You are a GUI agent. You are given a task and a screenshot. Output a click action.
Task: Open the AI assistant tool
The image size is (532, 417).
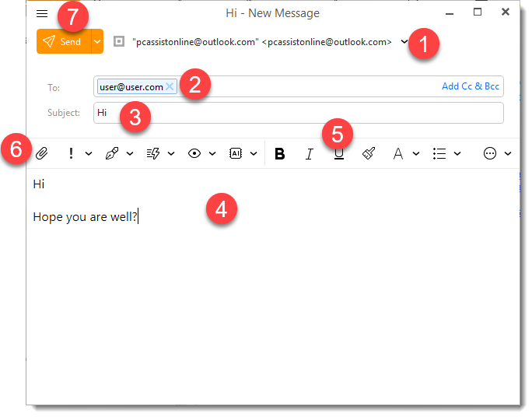point(236,153)
